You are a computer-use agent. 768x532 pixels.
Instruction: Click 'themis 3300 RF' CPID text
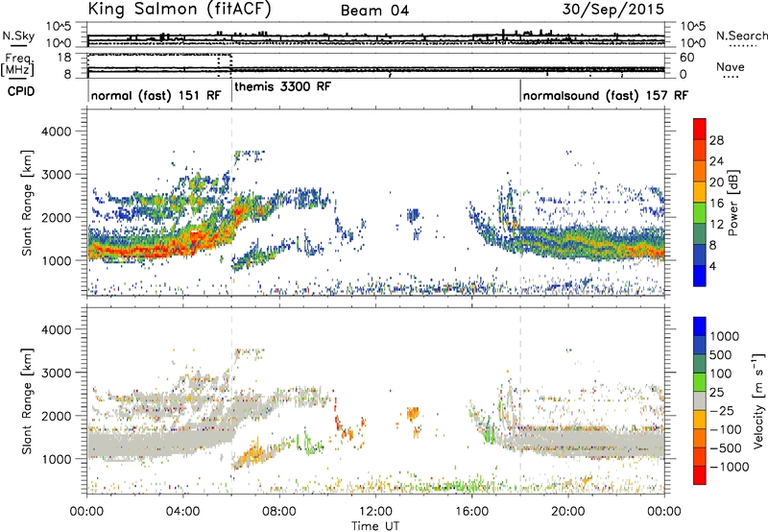pyautogui.click(x=282, y=86)
